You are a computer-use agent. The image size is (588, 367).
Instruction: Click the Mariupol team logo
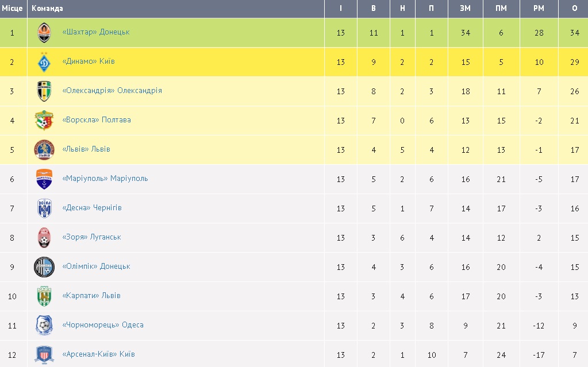[44, 179]
